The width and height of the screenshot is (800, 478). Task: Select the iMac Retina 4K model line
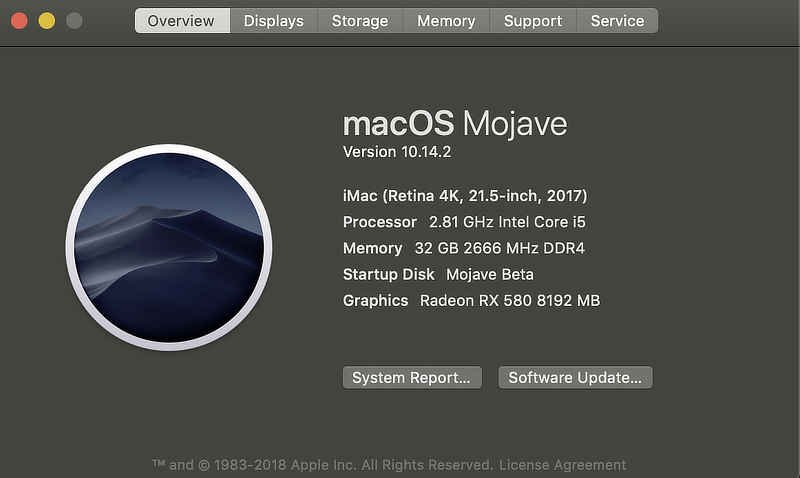point(465,196)
